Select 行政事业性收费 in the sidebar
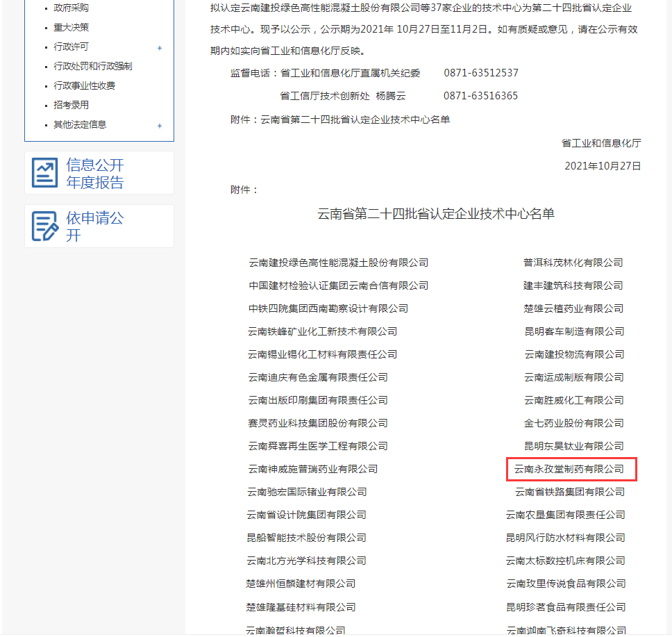The width and height of the screenshot is (672, 637). coord(84,85)
